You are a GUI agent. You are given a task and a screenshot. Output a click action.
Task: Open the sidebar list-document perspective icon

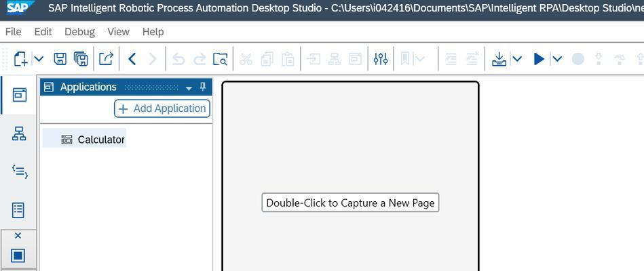tap(18, 210)
